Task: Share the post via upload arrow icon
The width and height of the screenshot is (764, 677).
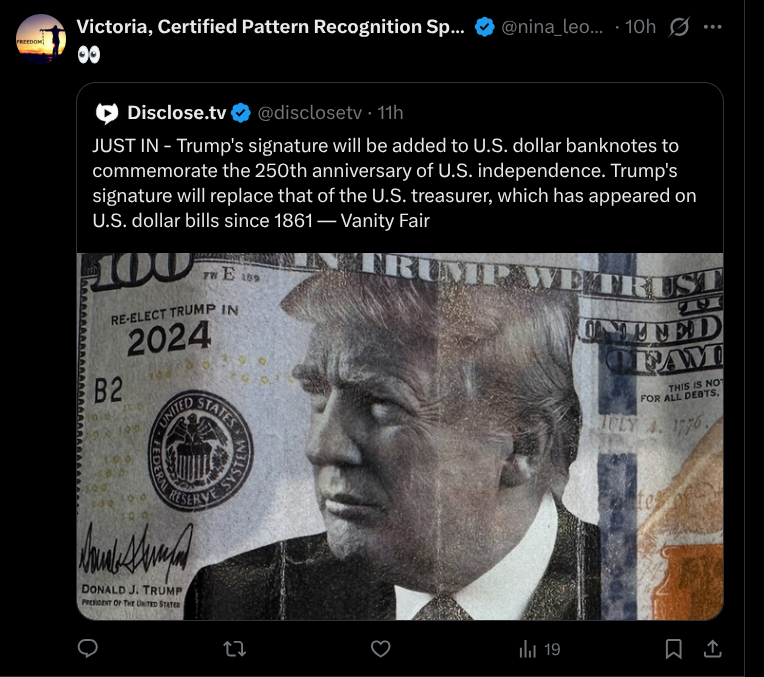Action: (712, 649)
